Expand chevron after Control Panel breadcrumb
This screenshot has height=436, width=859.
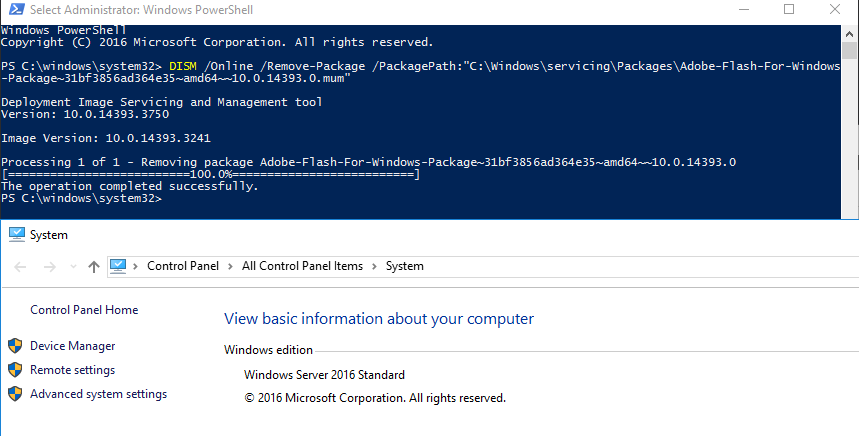click(x=230, y=266)
